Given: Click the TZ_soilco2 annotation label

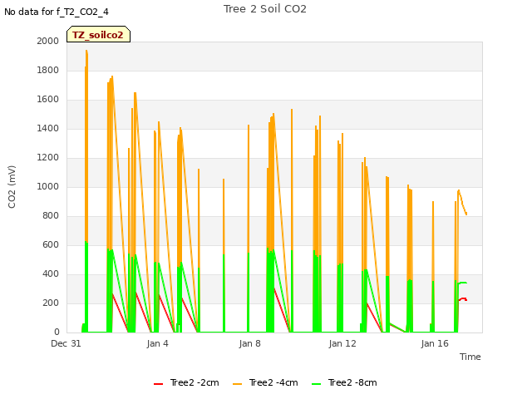Looking at the screenshot, I should pos(98,35).
